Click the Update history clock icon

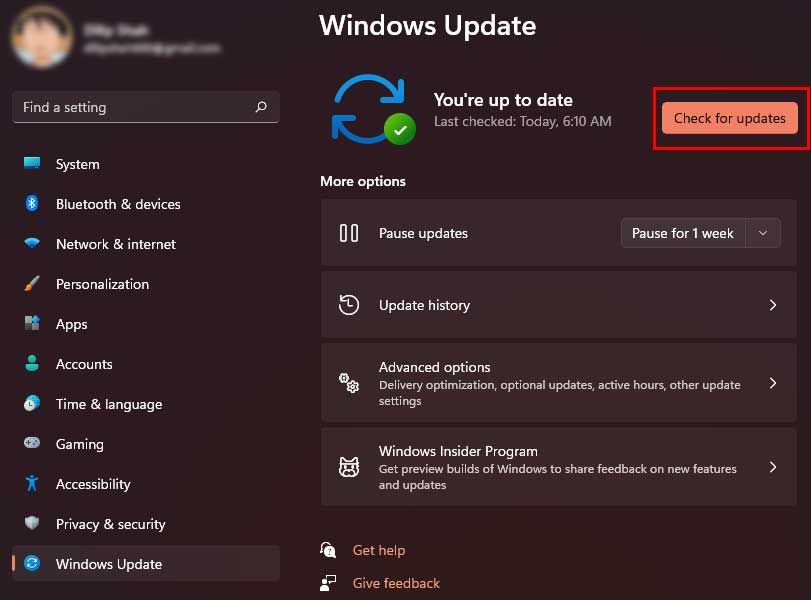point(349,305)
